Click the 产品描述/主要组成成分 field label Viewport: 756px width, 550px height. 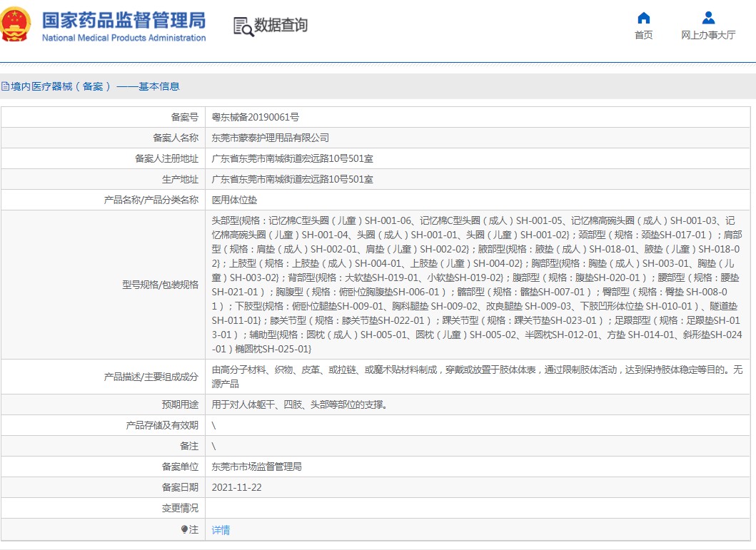pos(151,377)
